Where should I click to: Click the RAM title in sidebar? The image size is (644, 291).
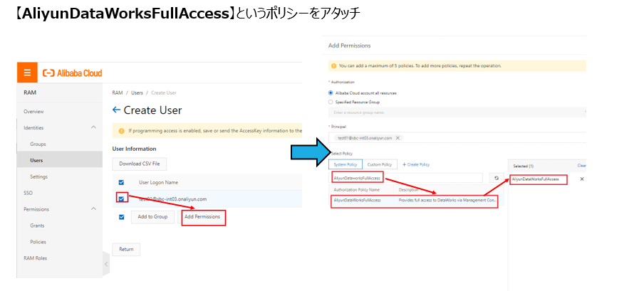click(30, 92)
